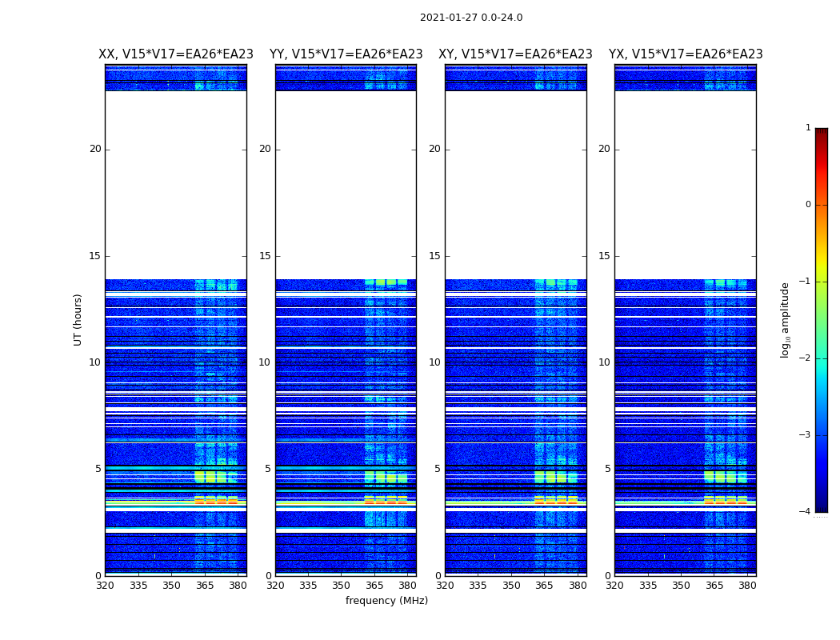Click the 20 hour tick on XX panel
The width and height of the screenshot is (840, 640).
[x=95, y=149]
